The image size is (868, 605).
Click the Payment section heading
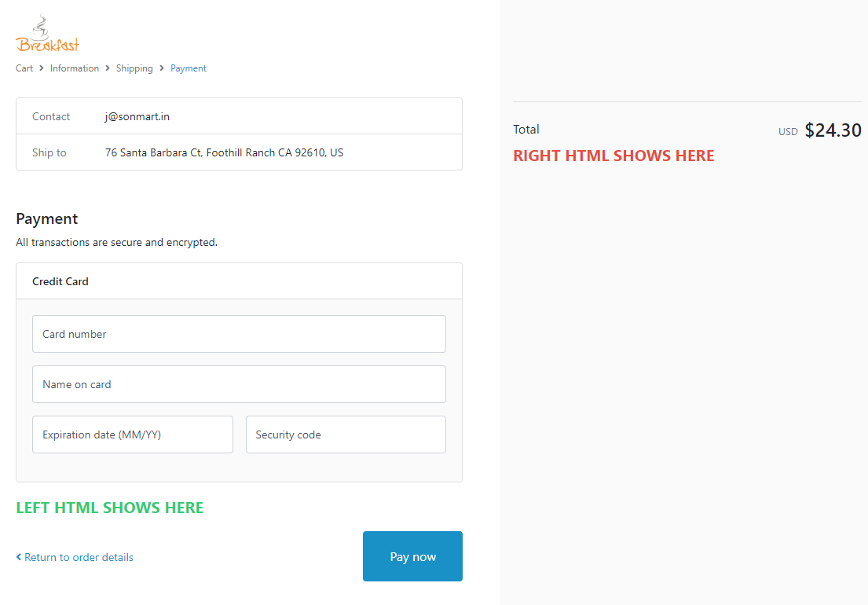[x=47, y=218]
